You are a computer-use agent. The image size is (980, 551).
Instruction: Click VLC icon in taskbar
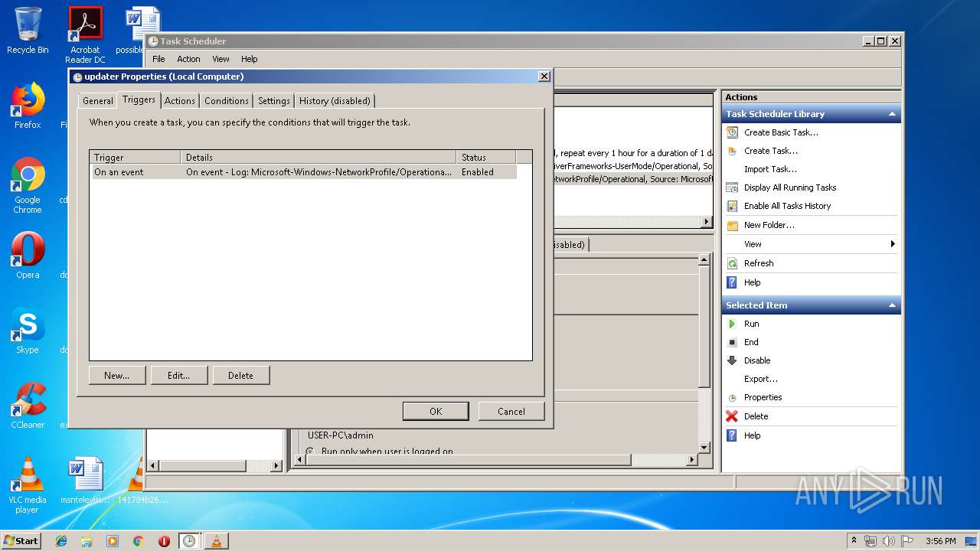(216, 541)
